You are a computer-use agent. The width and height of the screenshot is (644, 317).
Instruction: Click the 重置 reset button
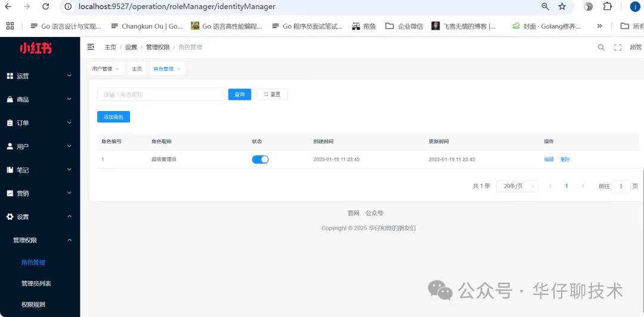click(x=272, y=94)
